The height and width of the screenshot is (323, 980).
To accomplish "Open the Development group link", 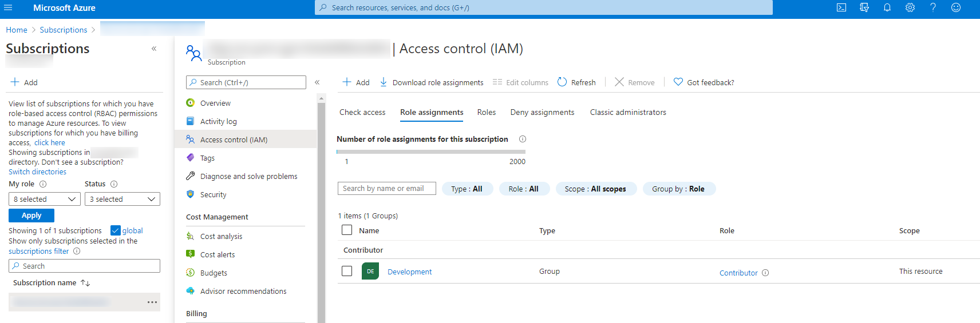I will tap(409, 272).
